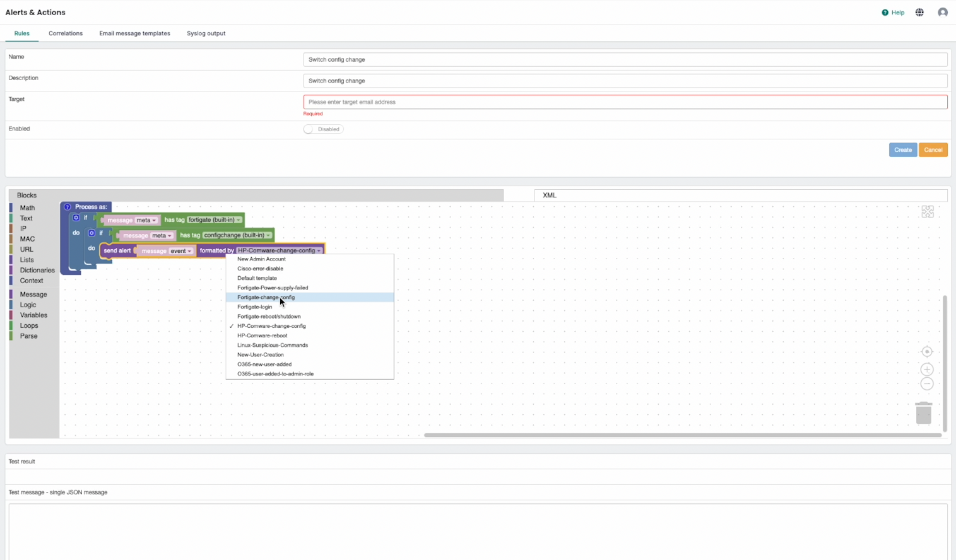The image size is (956, 560).
Task: Select Linux-Suspicious-Commands template
Action: [x=310, y=345]
